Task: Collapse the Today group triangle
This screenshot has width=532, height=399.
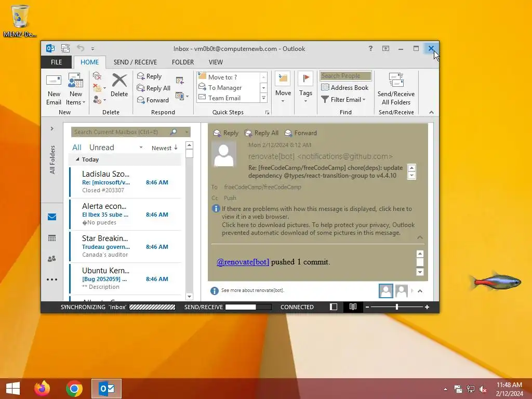Action: point(77,159)
